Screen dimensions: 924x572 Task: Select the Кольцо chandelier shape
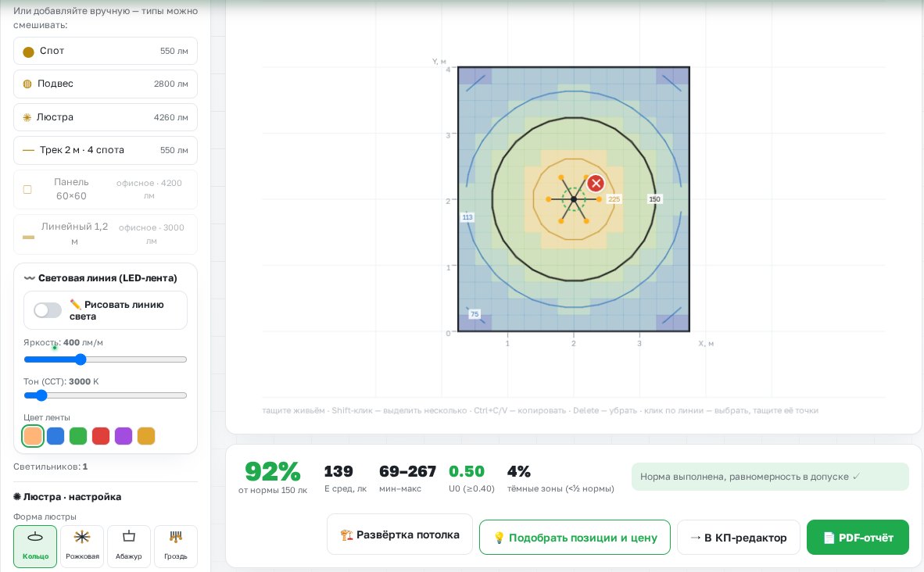35,547
